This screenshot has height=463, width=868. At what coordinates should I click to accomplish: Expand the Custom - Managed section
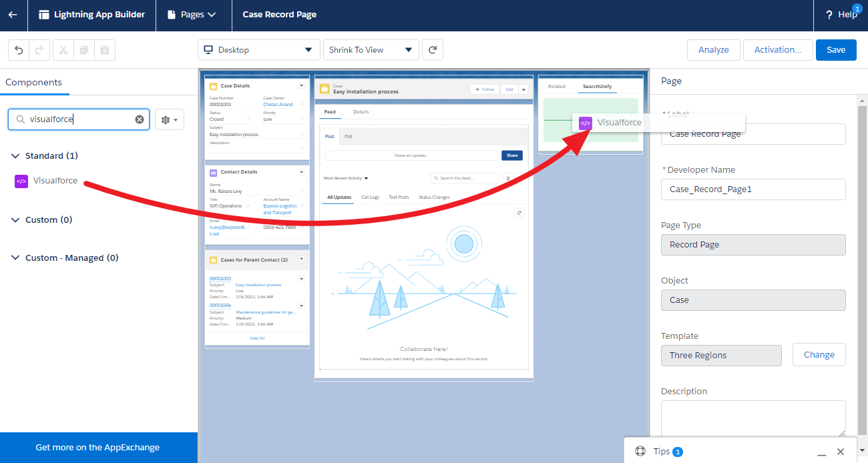tap(15, 258)
